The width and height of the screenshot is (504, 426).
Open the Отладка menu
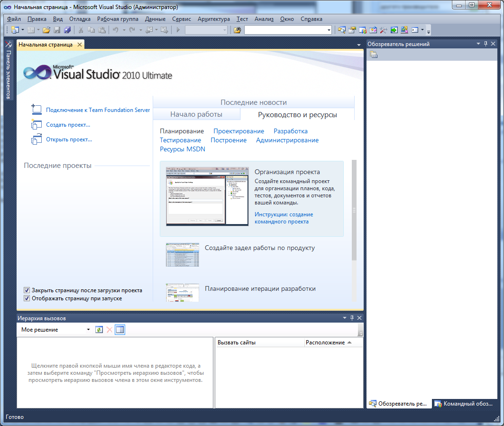pos(80,19)
